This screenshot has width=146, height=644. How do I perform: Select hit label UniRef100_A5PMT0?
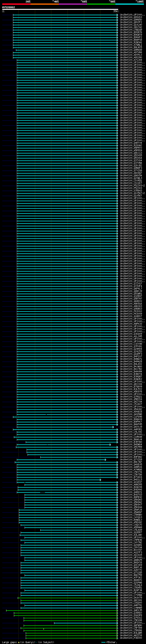pyautogui.click(x=131, y=148)
